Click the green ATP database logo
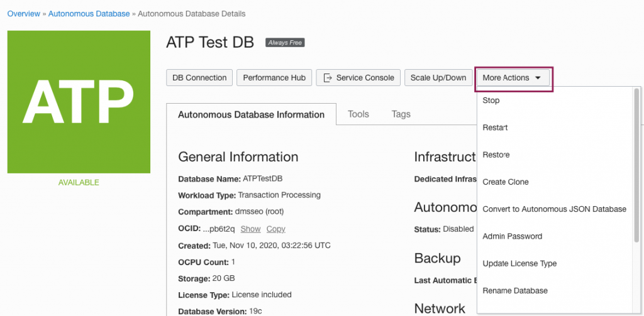This screenshot has width=644, height=316. pos(79,102)
